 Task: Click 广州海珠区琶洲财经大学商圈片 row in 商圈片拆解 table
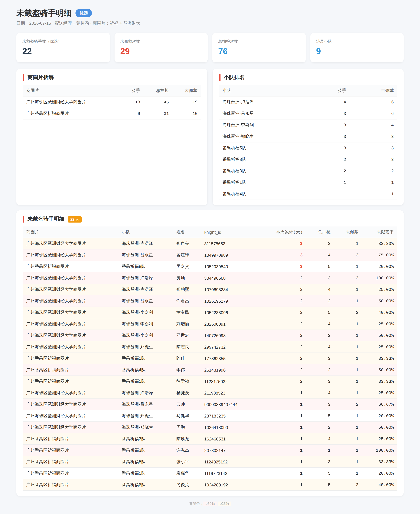[112, 102]
